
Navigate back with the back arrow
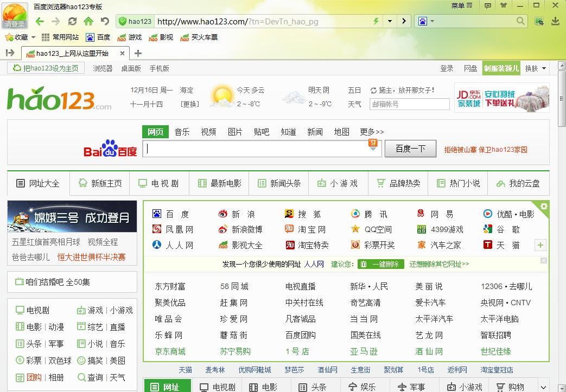point(40,21)
